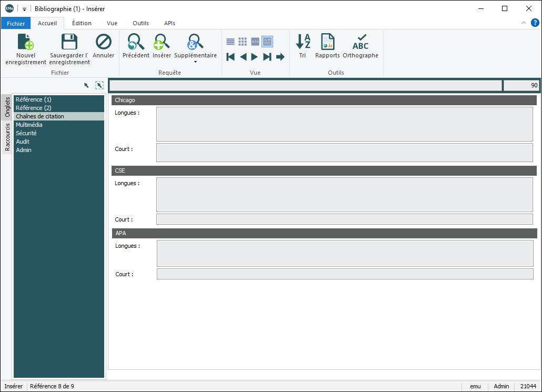Open the quick access toolbar dropdown
Screen dimensions: 542x392
click(24, 9)
